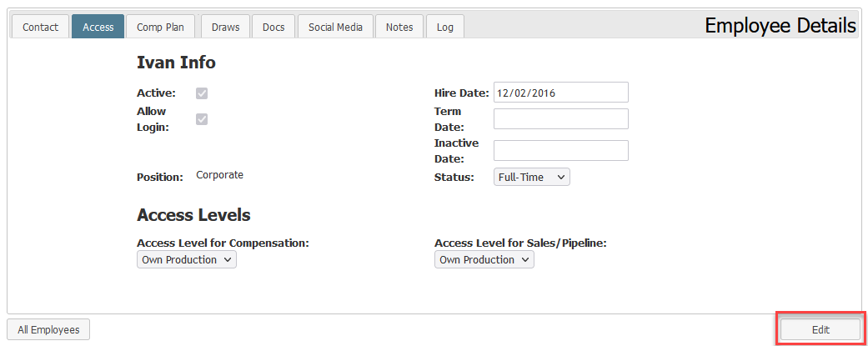Focus the Inactive Date field
This screenshot has height=346, width=868.
561,151
